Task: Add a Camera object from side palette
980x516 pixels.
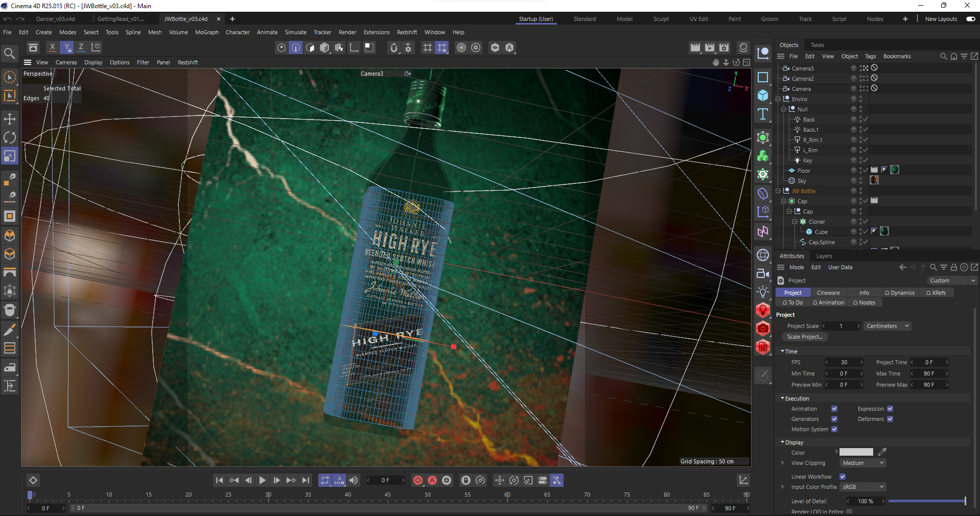Action: tap(763, 273)
